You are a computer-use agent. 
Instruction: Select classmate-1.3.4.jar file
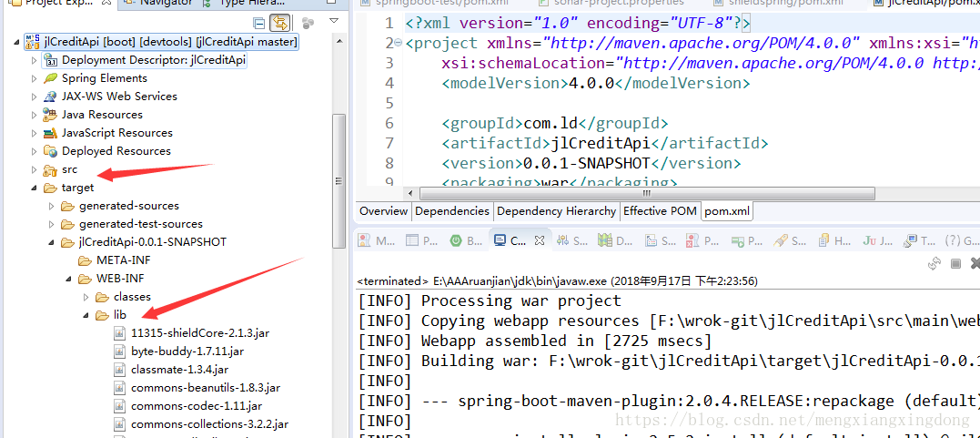tap(180, 369)
